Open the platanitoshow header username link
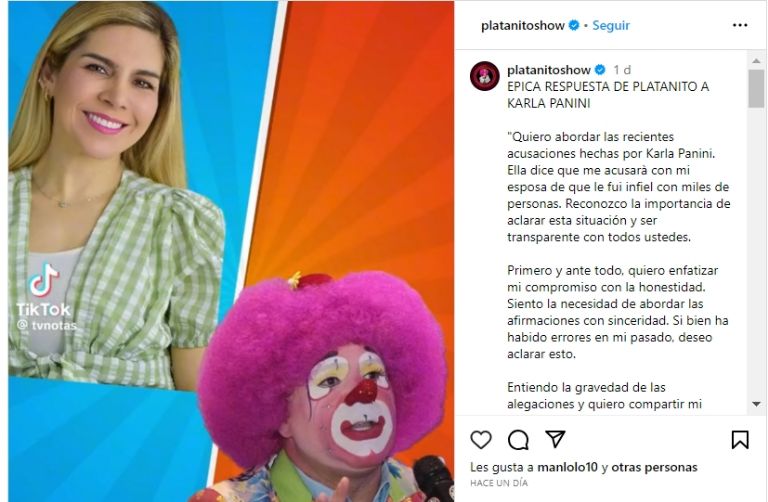The height and width of the screenshot is (502, 768). pos(523,25)
